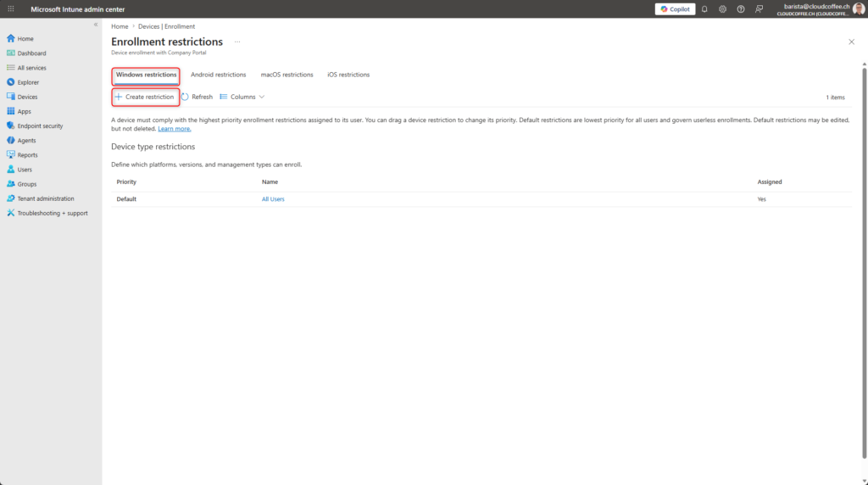Image resolution: width=868 pixels, height=485 pixels.
Task: Open the Agents sidebar icon
Action: pyautogui.click(x=10, y=140)
